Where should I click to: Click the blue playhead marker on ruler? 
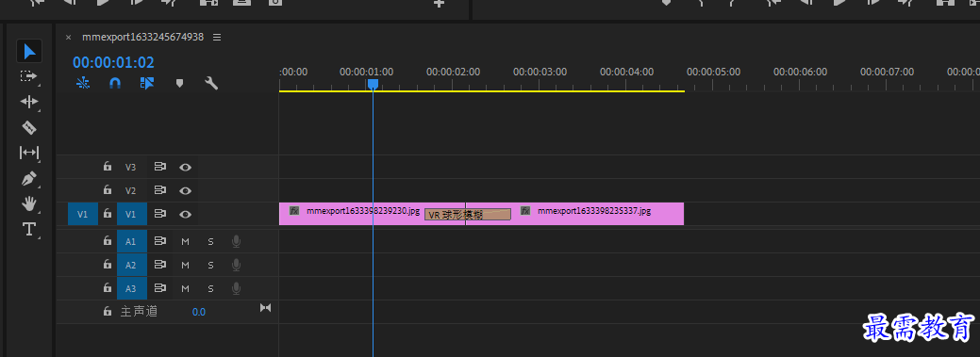pos(374,84)
